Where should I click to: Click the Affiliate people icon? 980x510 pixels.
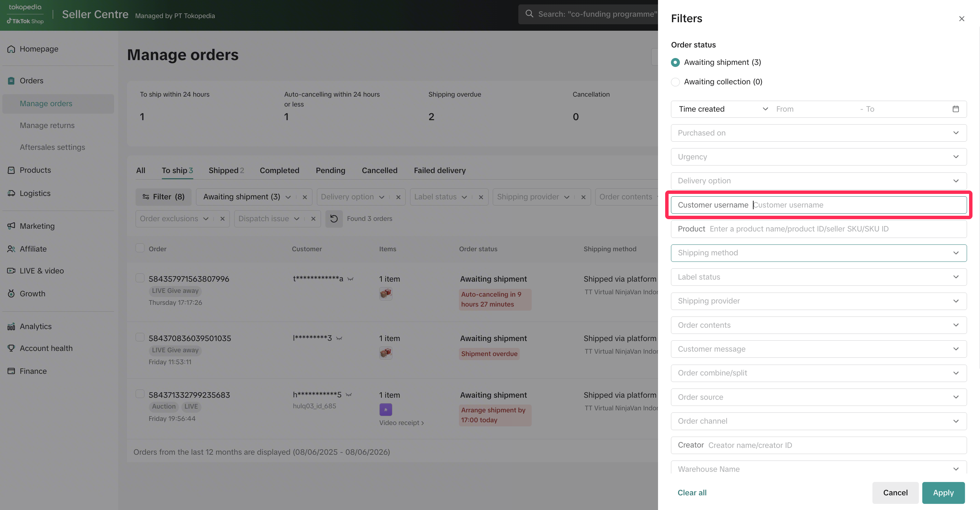[x=11, y=249]
